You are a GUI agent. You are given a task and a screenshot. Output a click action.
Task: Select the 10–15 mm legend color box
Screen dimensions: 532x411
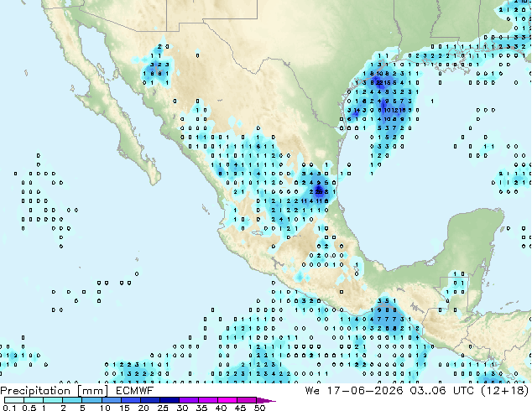click(112, 400)
